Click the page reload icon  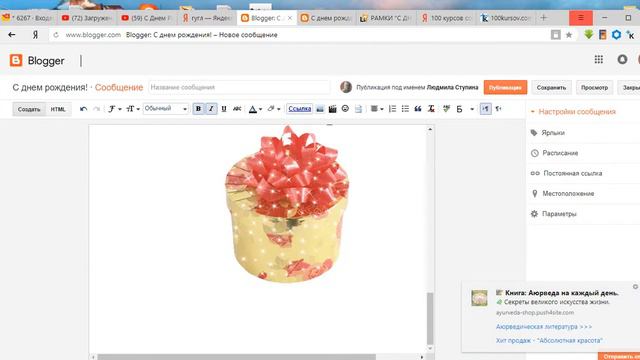(x=56, y=35)
